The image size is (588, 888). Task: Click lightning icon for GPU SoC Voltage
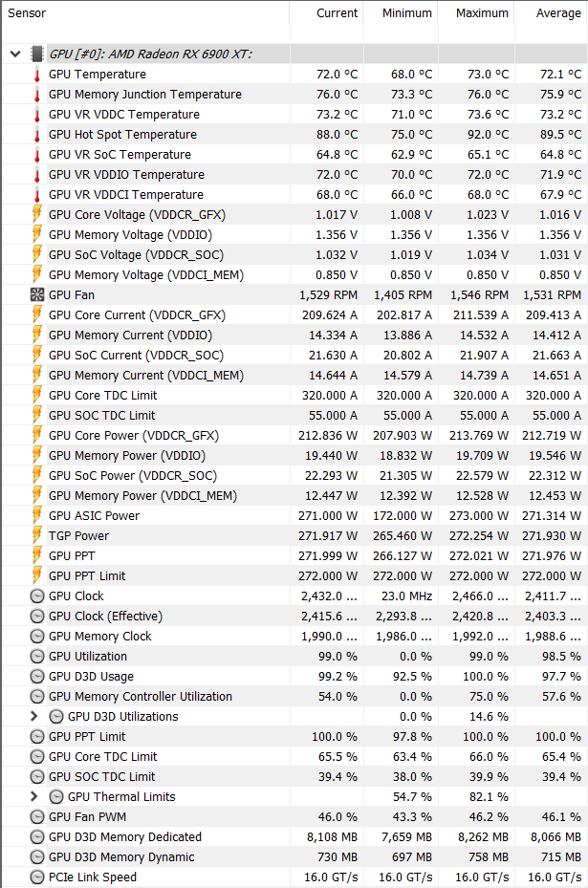click(x=37, y=255)
